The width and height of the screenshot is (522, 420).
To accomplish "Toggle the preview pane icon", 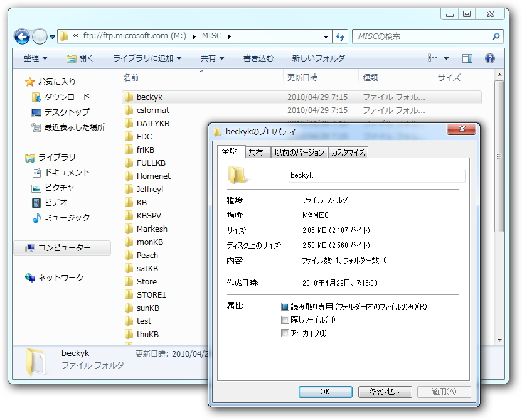I will tap(467, 58).
